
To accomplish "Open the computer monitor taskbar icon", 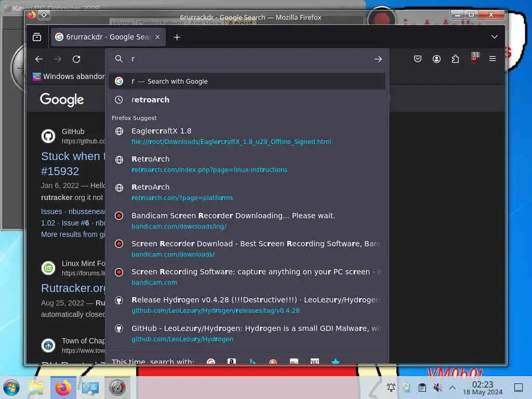I will (x=90, y=388).
